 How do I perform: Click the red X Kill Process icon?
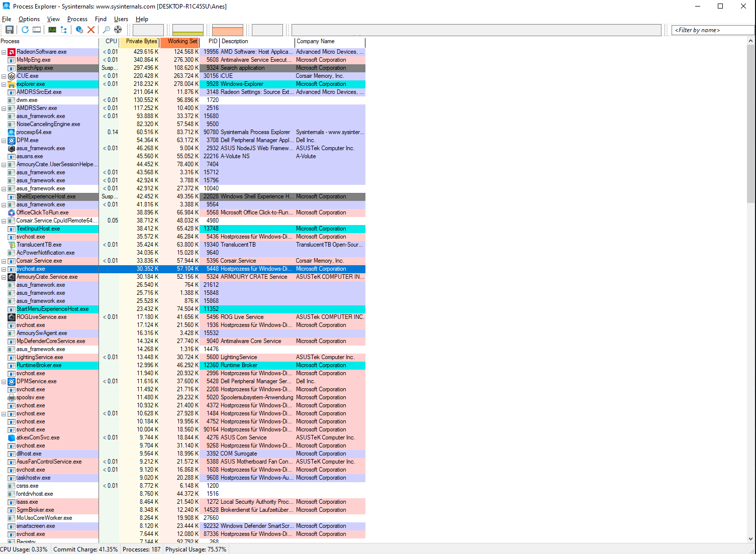point(91,30)
